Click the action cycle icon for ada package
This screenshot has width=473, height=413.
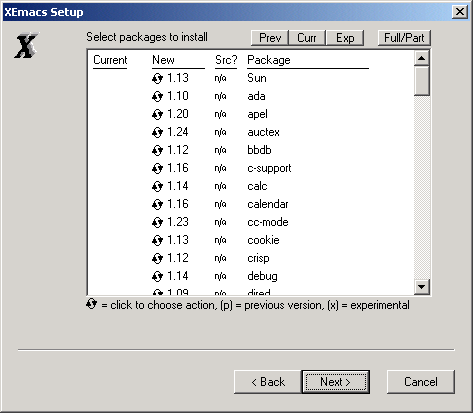[157, 97]
